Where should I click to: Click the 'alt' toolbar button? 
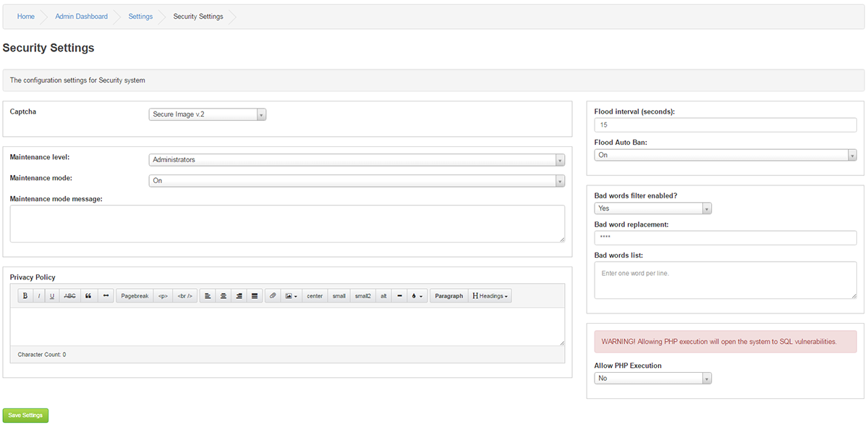tap(383, 295)
